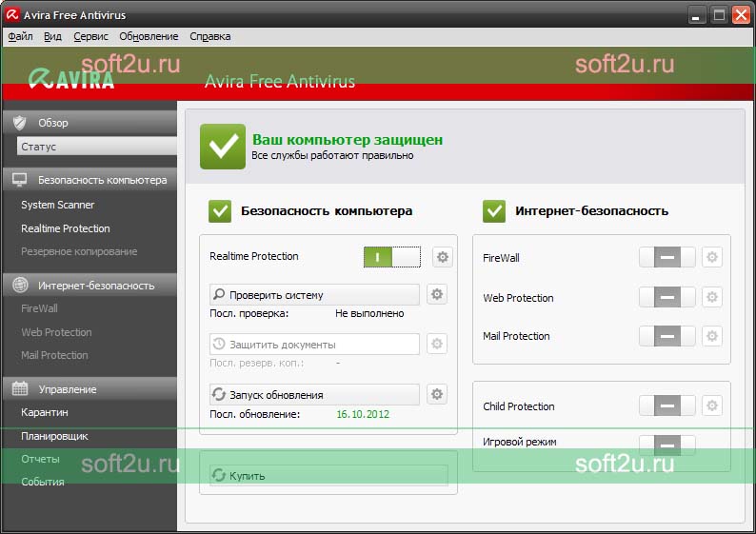This screenshot has width=756, height=534.
Task: Select Статус in the sidebar
Action: click(x=97, y=147)
